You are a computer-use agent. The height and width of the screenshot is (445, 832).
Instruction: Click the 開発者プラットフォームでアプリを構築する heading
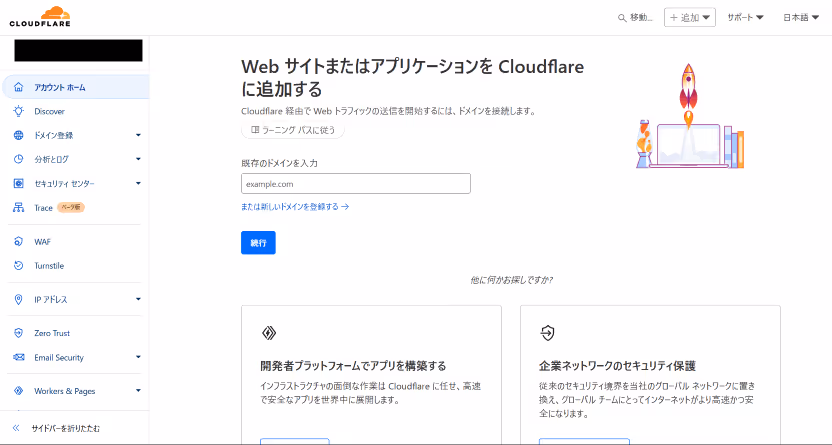point(353,365)
